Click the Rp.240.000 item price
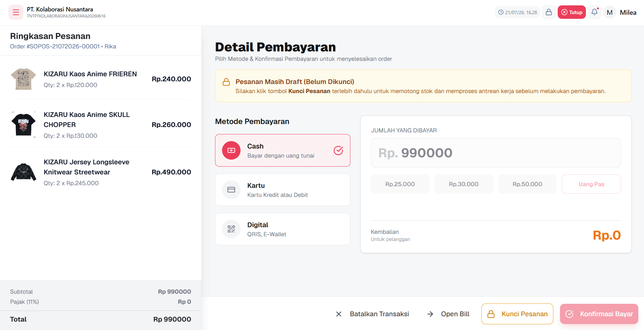Viewport: 644px width, 330px height. coord(171,79)
